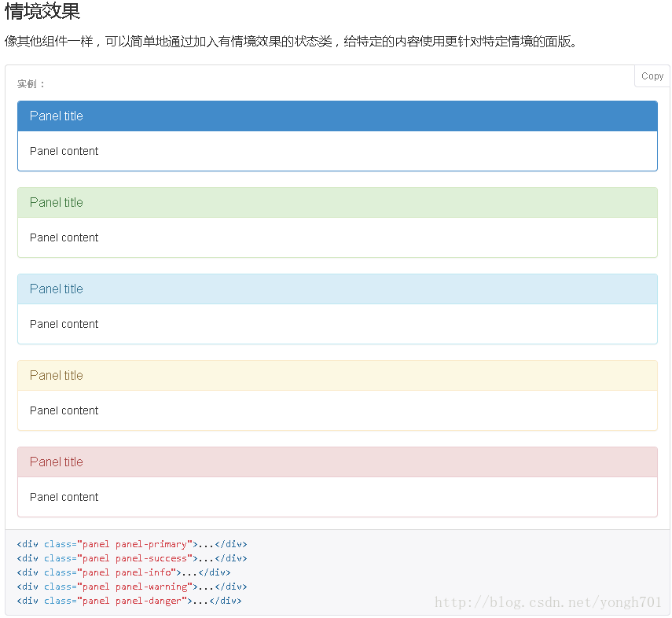The image size is (672, 618).
Task: Click the Chinese description paragraph
Action: coord(292,42)
